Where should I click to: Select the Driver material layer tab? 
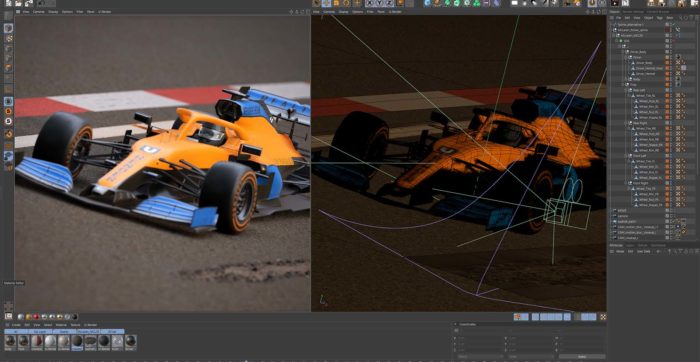[112, 332]
